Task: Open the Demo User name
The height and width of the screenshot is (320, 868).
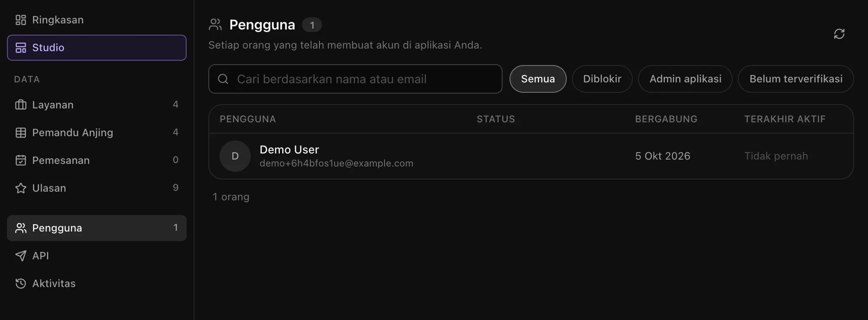Action: pos(289,150)
